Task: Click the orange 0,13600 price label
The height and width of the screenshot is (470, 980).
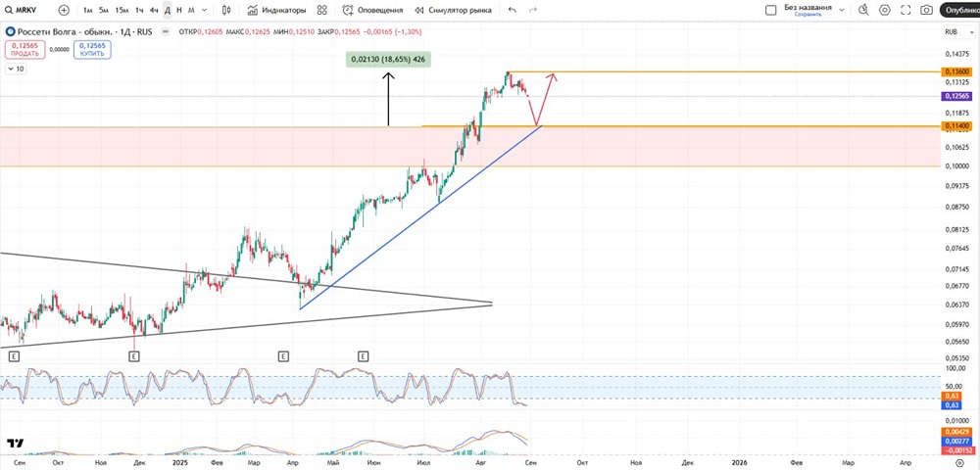Action: pos(956,72)
